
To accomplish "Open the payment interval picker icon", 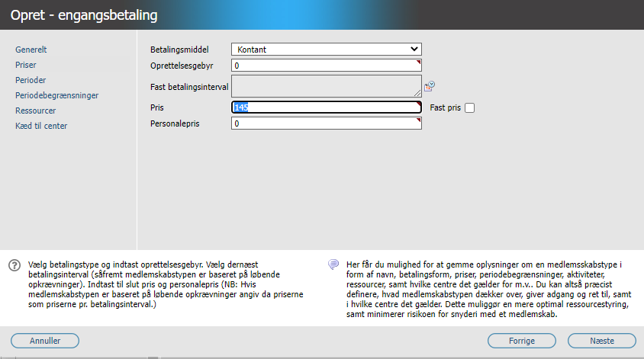I will (430, 86).
